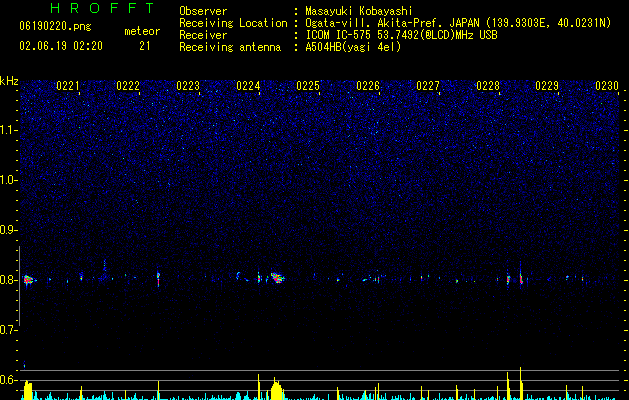Click the 0229 time marker

point(547,86)
